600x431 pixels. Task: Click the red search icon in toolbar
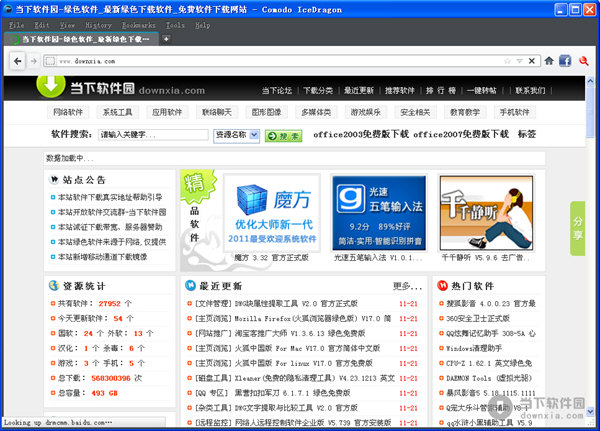click(x=585, y=60)
